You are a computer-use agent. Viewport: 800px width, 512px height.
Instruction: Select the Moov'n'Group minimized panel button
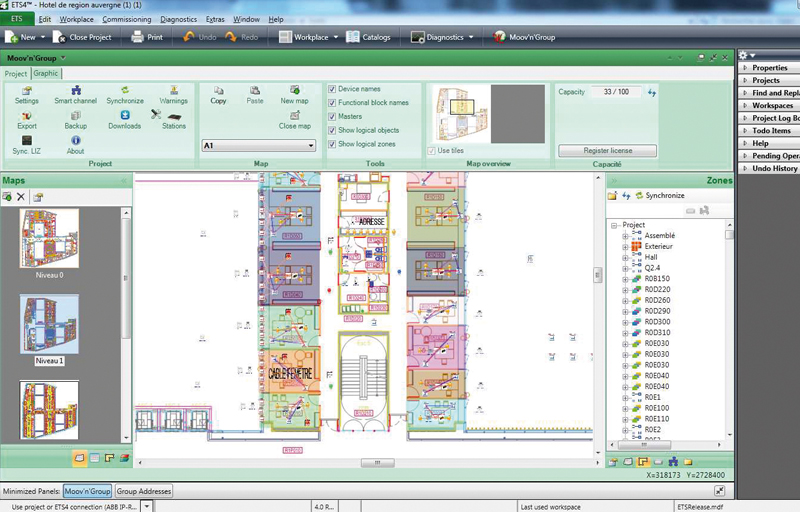pos(87,491)
